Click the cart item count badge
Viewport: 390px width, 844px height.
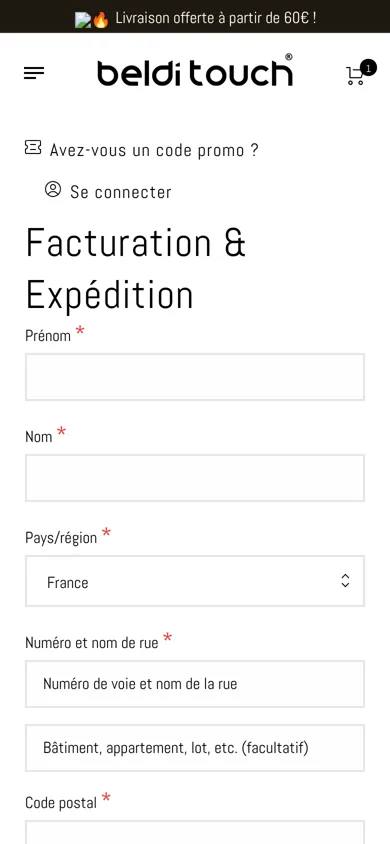click(368, 68)
